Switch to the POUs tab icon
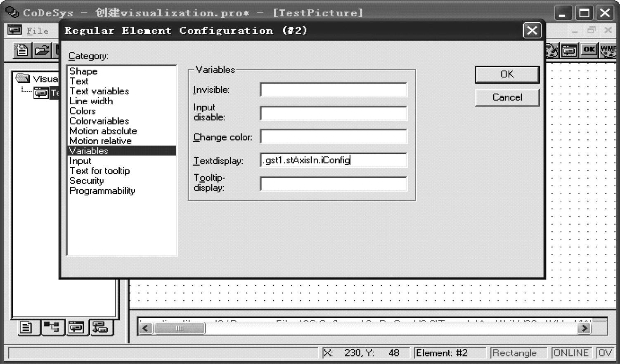The image size is (620, 364). tap(26, 328)
